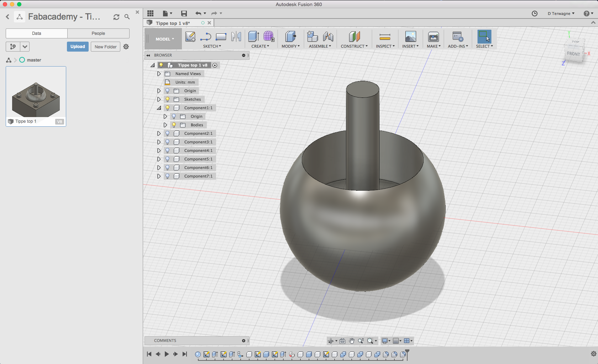Open the Tippe top 1 thumbnail

pos(36,96)
